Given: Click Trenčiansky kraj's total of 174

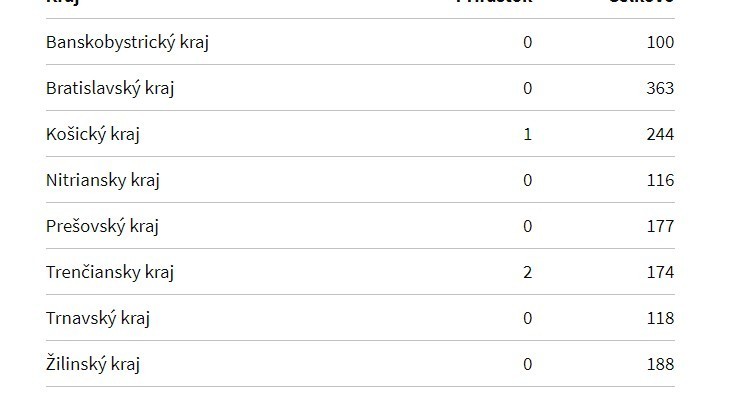Looking at the screenshot, I should pyautogui.click(x=660, y=272).
